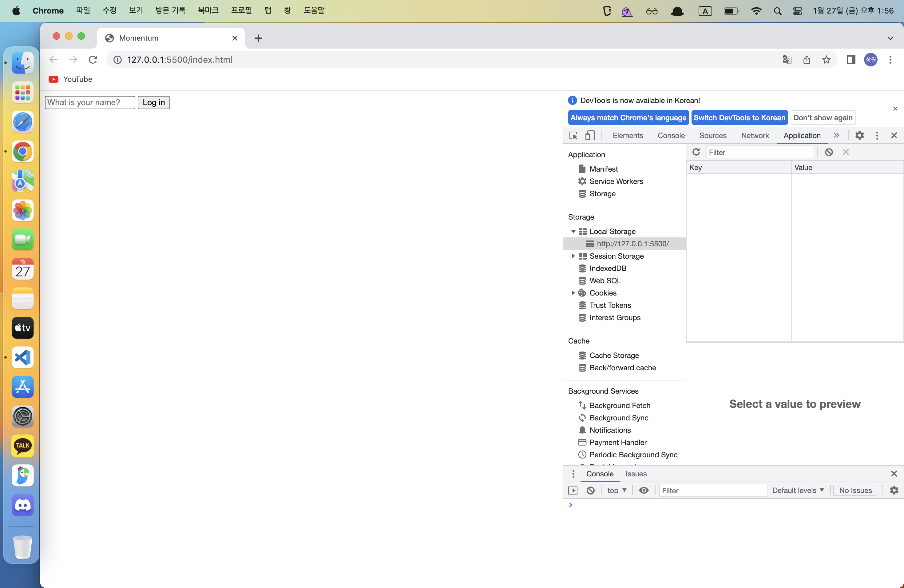Toggle the device toolbar icon
Screen dimensions: 904x588
tap(589, 136)
